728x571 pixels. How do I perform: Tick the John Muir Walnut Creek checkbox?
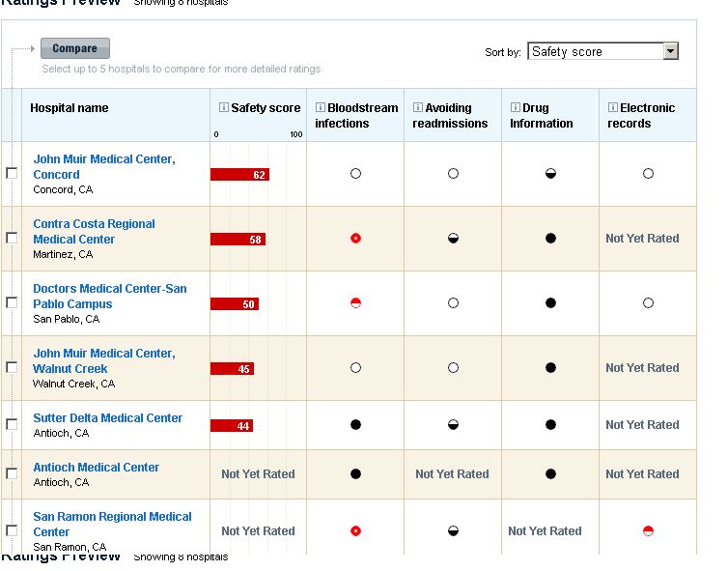[12, 367]
